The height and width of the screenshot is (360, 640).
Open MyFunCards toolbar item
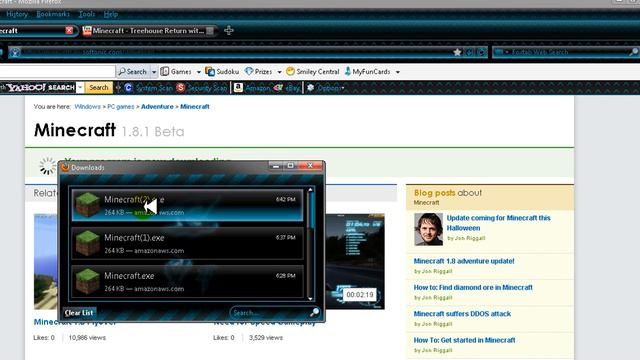click(367, 72)
